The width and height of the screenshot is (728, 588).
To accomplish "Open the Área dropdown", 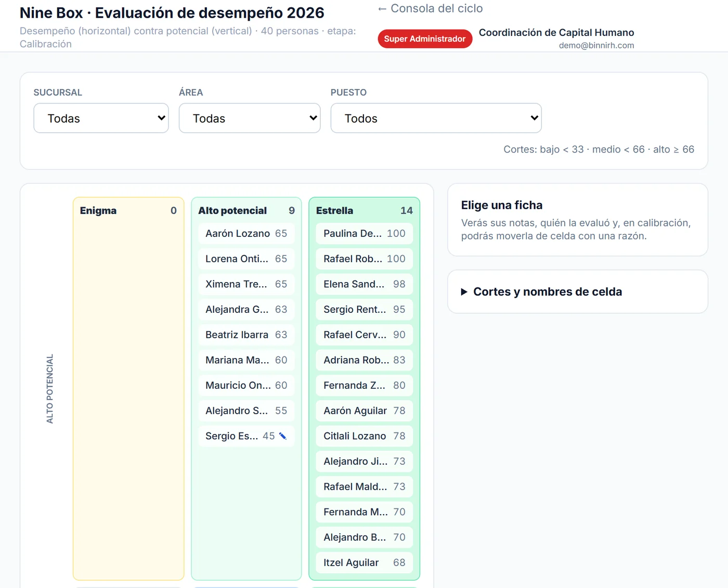I will [x=250, y=118].
